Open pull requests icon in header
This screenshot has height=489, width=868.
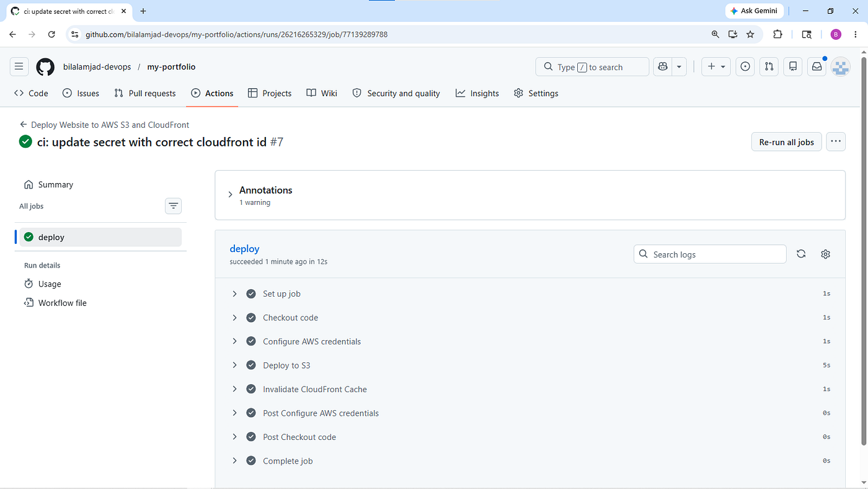[x=769, y=67]
